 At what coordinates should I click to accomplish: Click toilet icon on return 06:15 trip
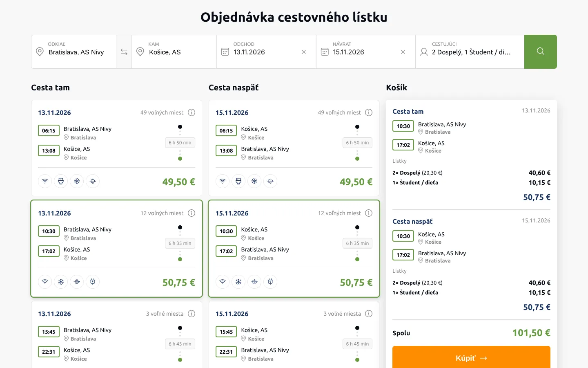coord(238,181)
